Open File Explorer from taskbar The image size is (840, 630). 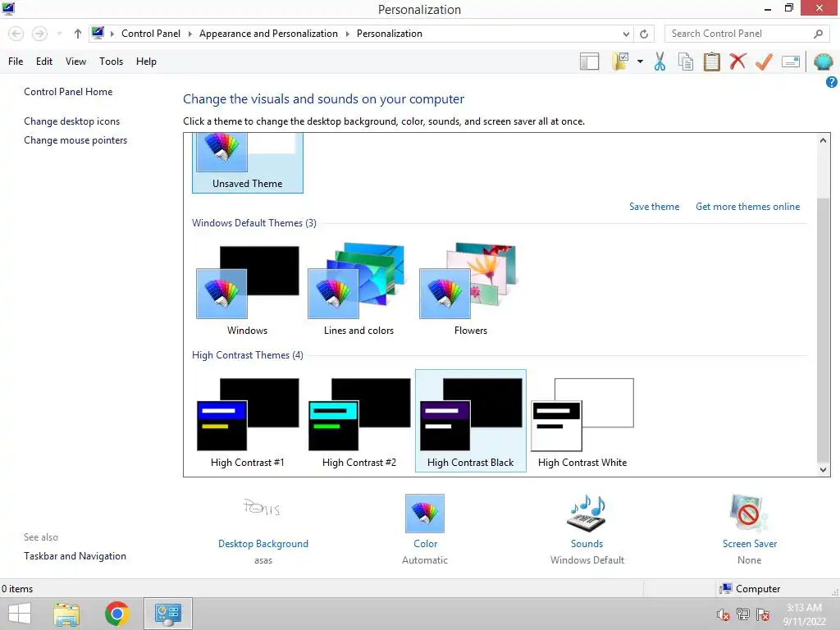point(66,614)
